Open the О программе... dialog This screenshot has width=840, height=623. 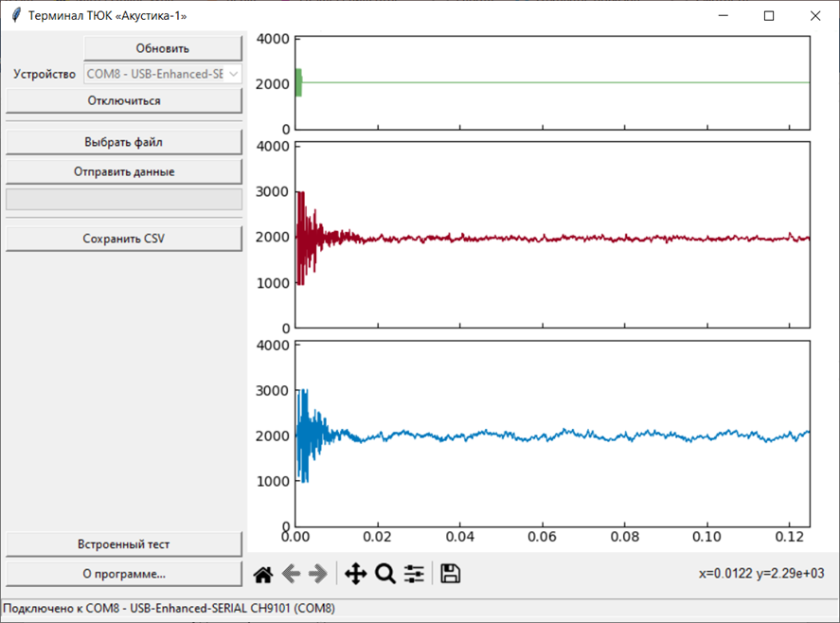tap(124, 574)
